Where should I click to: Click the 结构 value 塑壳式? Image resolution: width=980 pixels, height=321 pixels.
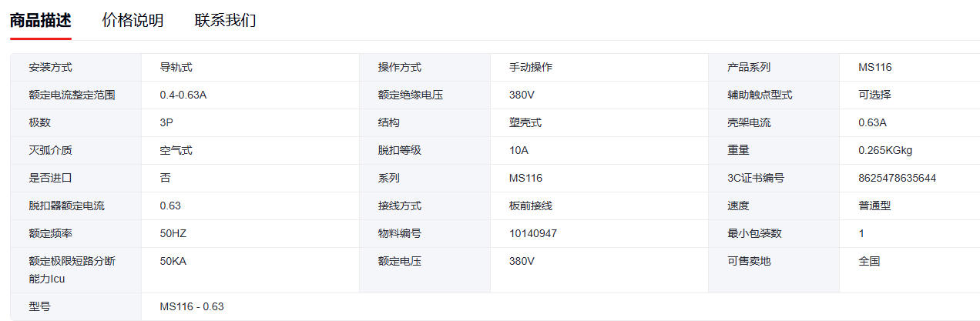click(x=525, y=123)
